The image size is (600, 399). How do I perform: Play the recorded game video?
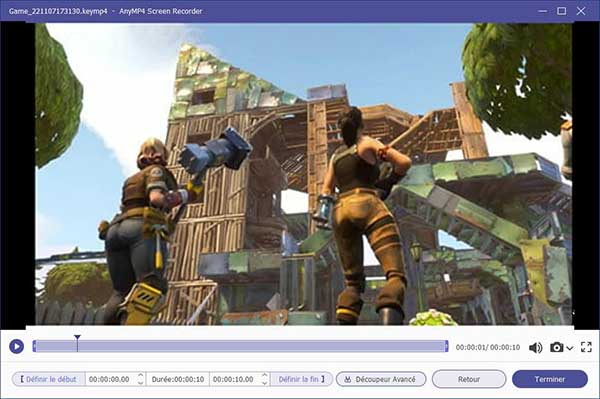tap(16, 347)
